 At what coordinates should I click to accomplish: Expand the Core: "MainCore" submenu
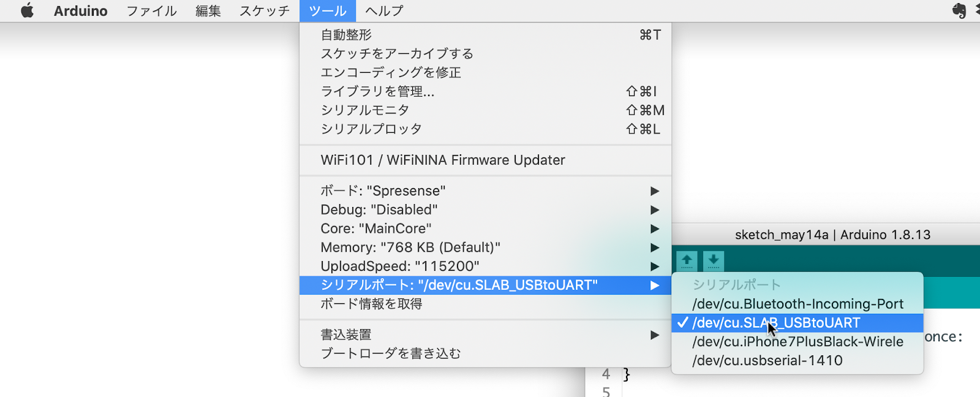485,229
